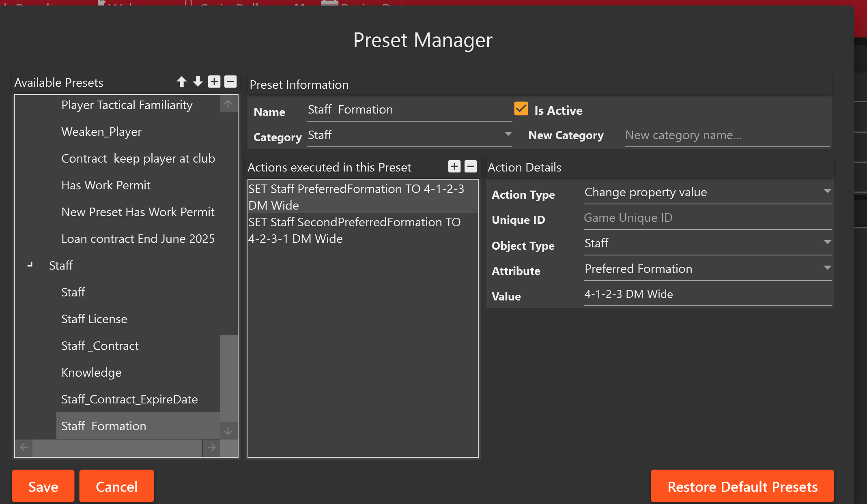Move selected preset down with arrow icon

click(x=198, y=82)
